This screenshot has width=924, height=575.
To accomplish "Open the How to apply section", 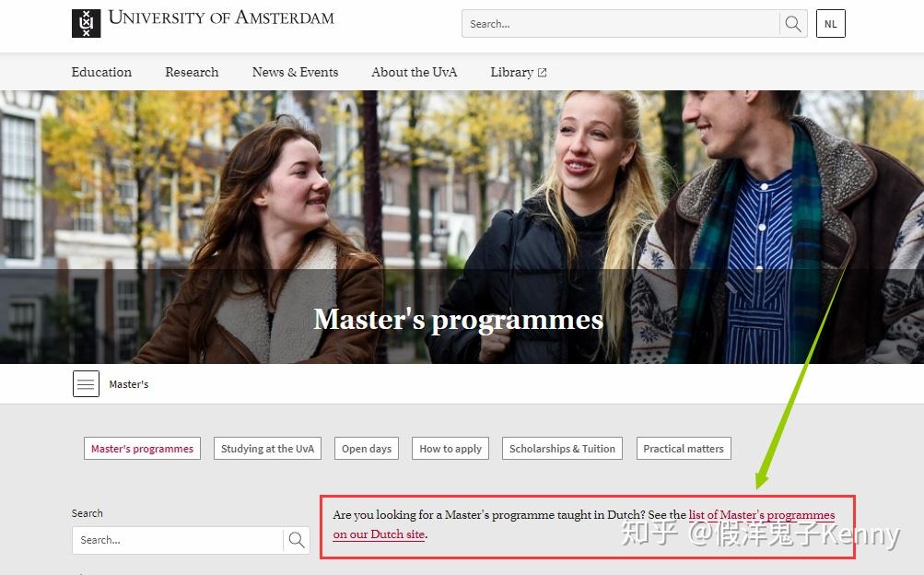I will click(x=450, y=449).
